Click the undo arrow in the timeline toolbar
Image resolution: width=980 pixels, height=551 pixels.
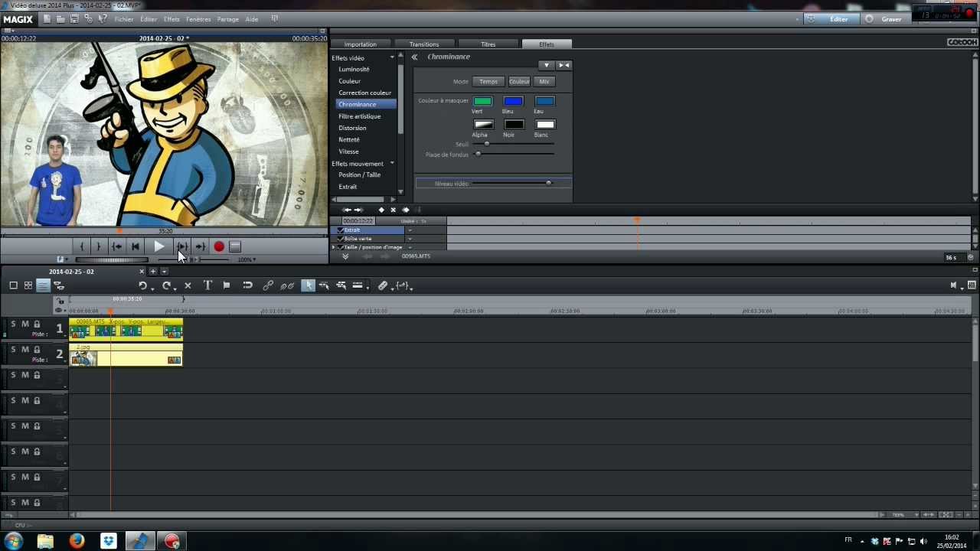pos(142,285)
